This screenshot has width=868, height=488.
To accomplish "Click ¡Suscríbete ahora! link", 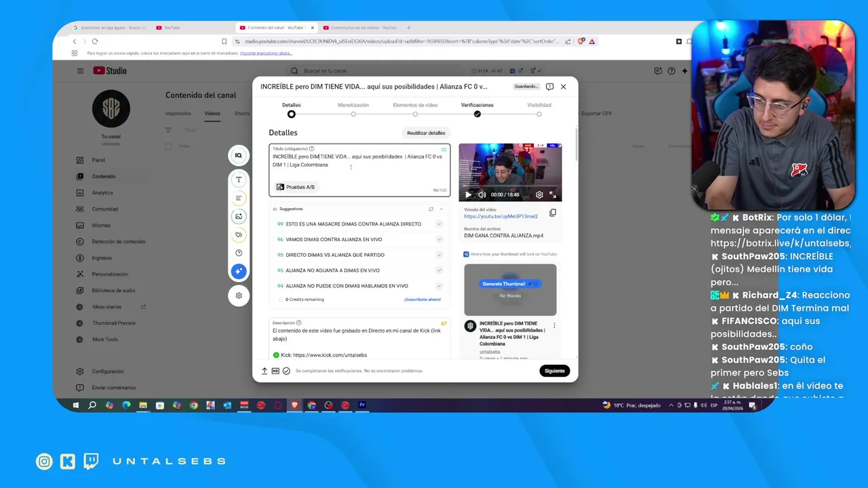I will click(x=422, y=300).
